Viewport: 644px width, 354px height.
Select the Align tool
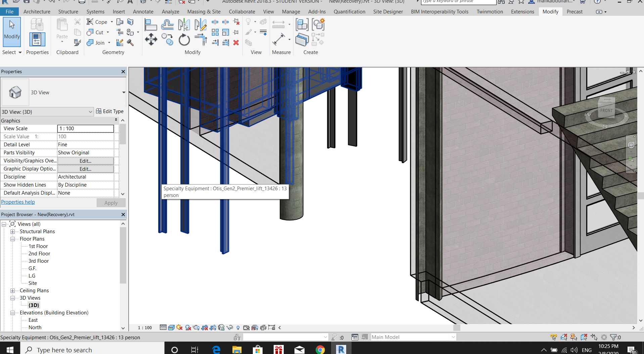point(150,25)
